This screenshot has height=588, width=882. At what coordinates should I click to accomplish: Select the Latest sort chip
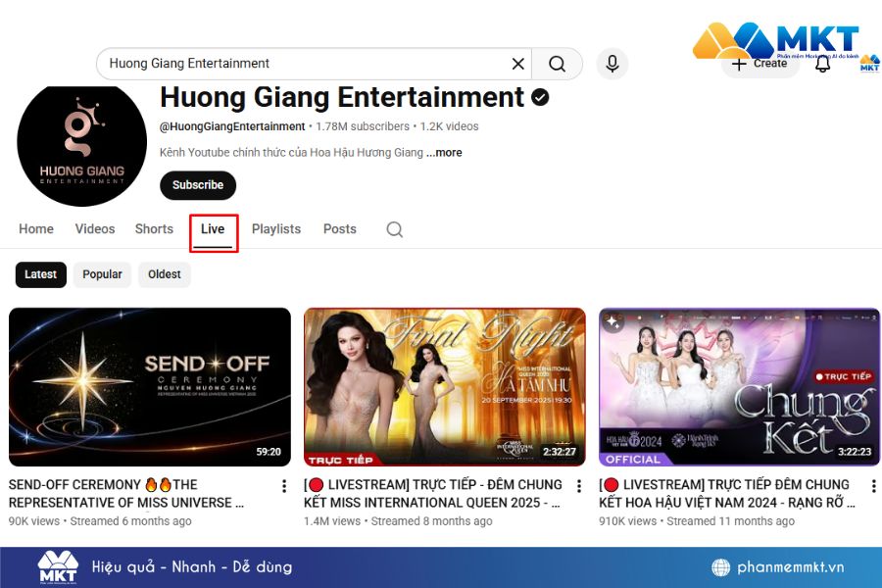point(40,274)
